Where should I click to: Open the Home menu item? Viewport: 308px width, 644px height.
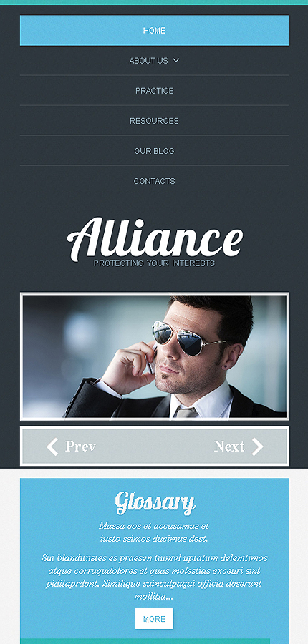click(154, 30)
